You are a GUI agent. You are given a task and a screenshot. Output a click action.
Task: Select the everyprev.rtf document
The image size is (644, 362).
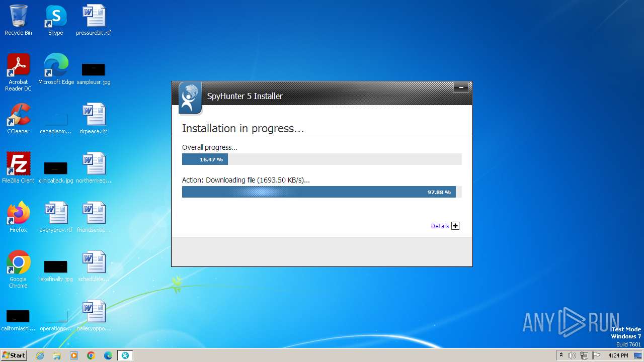(x=56, y=217)
